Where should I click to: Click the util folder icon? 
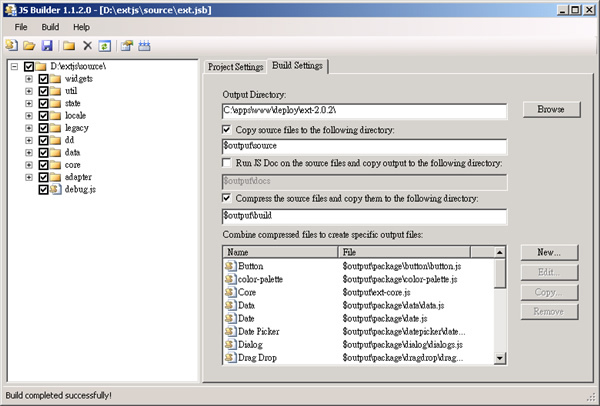[55, 91]
